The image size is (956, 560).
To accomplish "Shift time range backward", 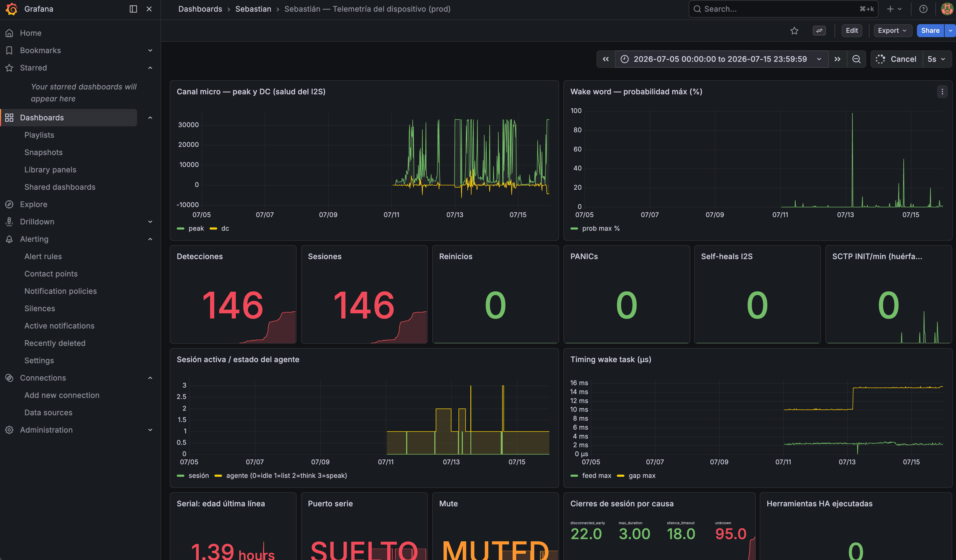I will [606, 59].
